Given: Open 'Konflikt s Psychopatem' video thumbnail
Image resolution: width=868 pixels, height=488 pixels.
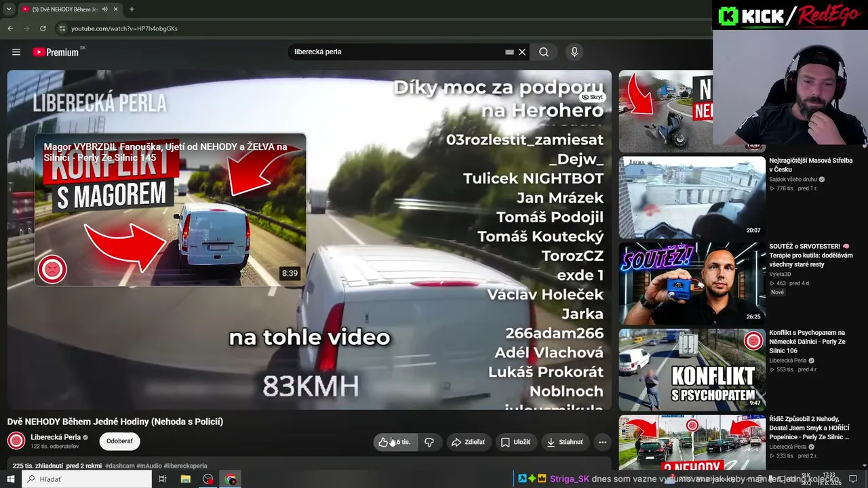Looking at the screenshot, I should point(692,369).
